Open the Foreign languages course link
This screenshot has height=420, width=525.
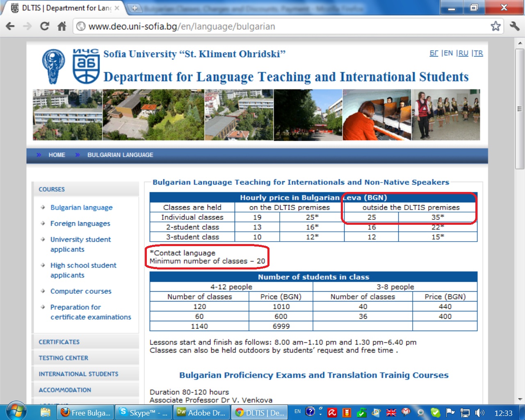coord(80,224)
